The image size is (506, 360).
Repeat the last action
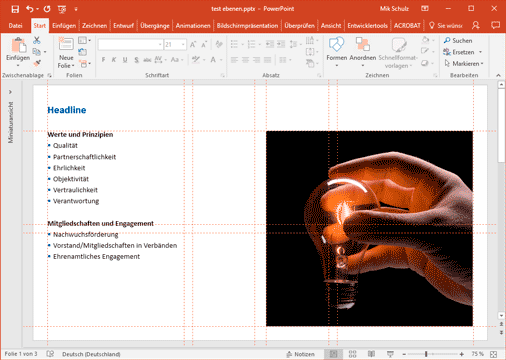[47, 9]
